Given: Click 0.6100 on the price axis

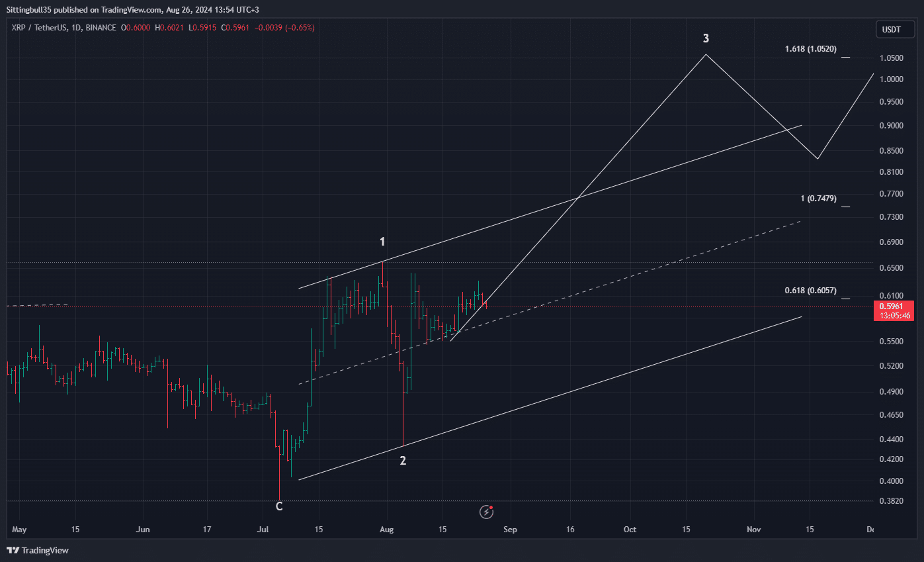Looking at the screenshot, I should [892, 296].
